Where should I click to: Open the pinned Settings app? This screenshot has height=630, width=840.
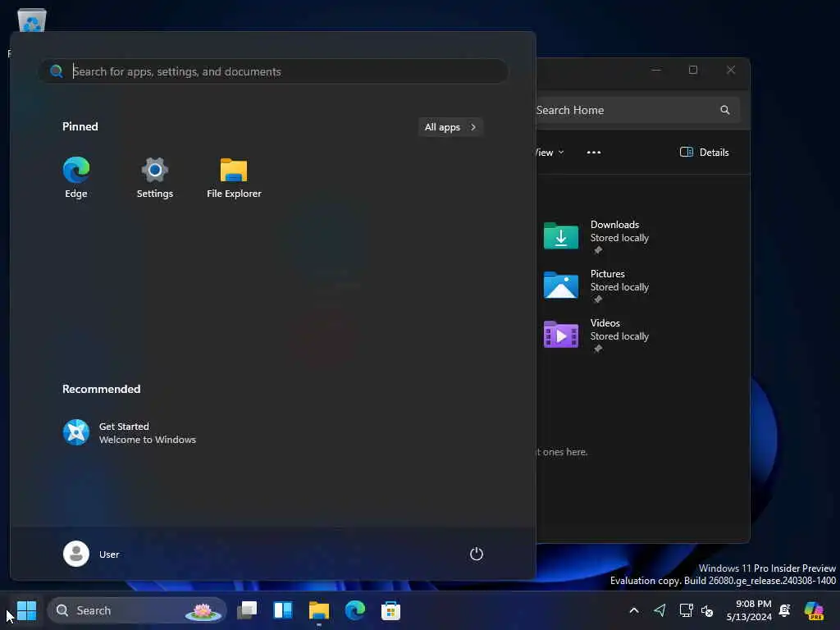154,177
